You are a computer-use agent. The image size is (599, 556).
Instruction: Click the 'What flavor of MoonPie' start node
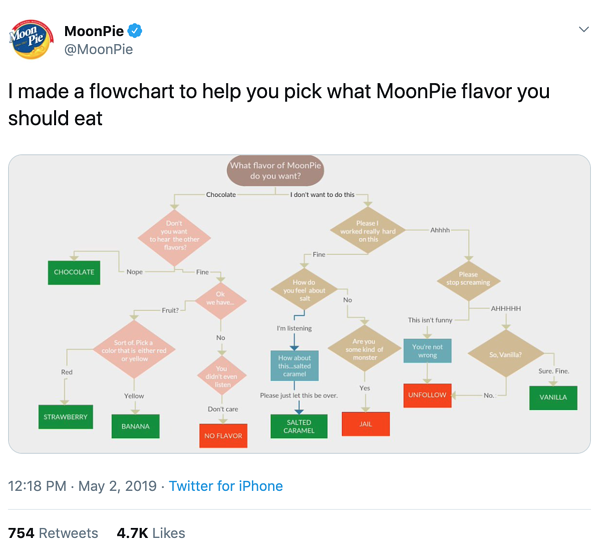(275, 170)
